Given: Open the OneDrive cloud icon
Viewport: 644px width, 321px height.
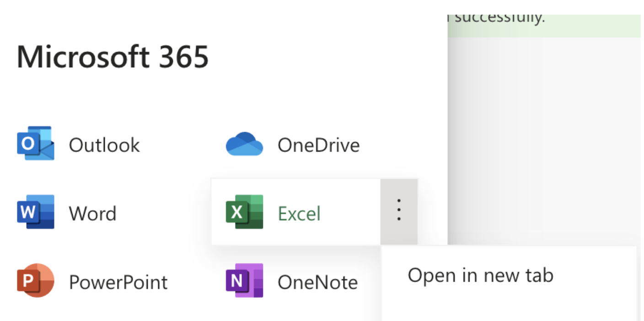Looking at the screenshot, I should tap(245, 144).
